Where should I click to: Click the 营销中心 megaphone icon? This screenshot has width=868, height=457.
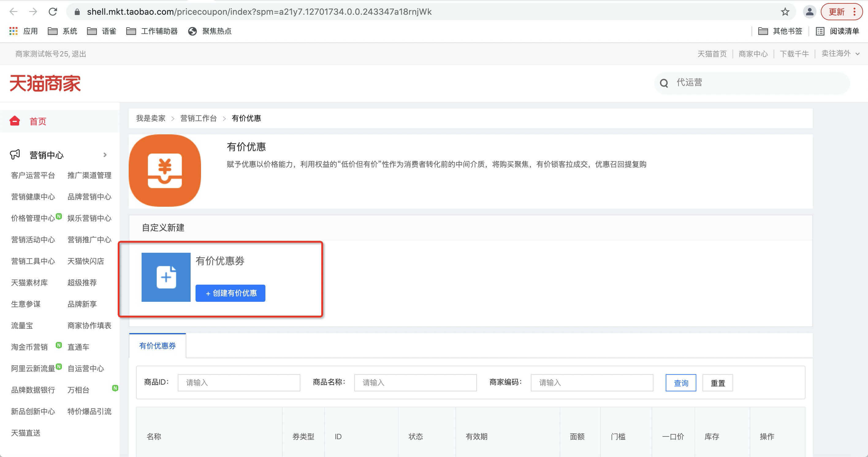15,155
